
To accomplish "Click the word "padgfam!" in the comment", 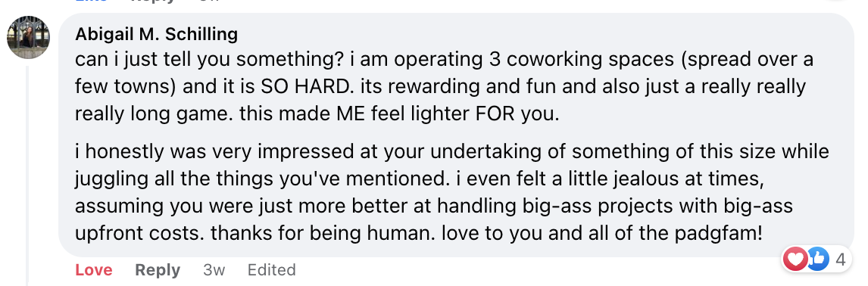I will coord(717,233).
